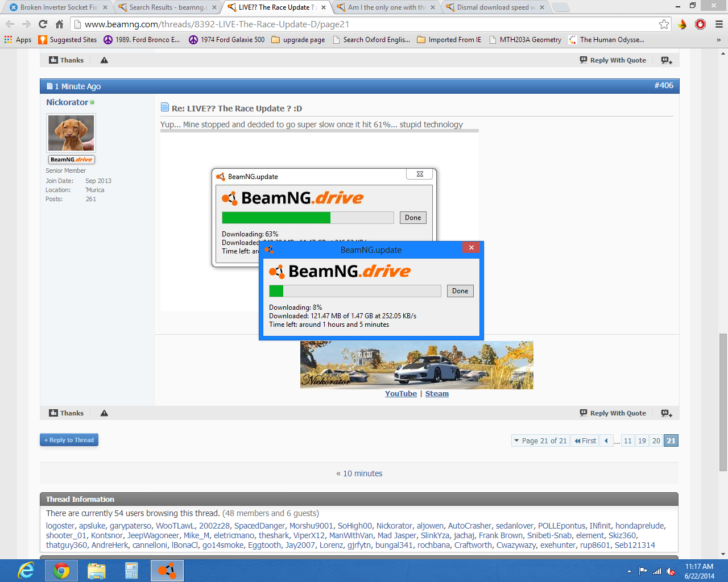Close the LIVE?? The Race Update tab
Image resolution: width=728 pixels, height=582 pixels.
324,7
